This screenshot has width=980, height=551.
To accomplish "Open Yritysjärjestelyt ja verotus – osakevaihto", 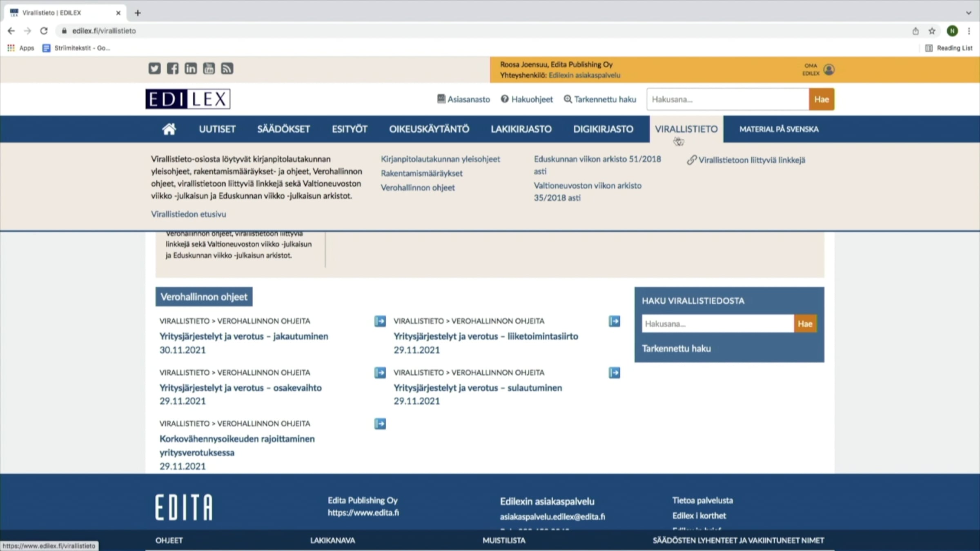I will 241,388.
